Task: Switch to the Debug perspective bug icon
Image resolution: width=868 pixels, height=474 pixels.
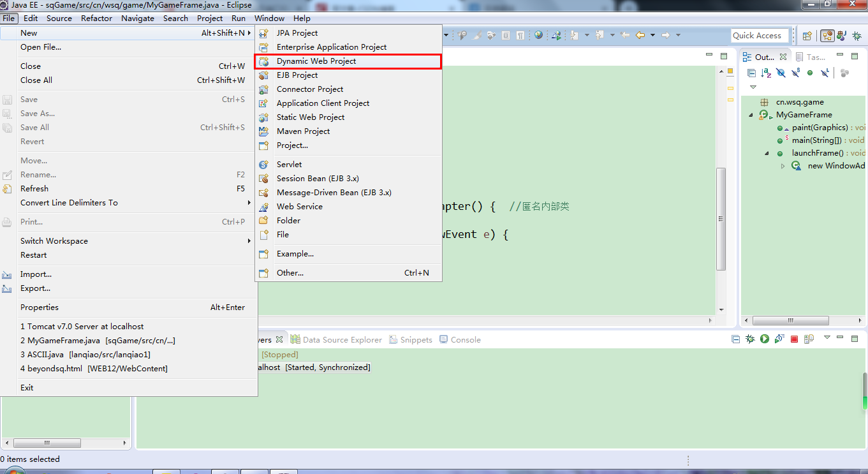Action: (857, 36)
